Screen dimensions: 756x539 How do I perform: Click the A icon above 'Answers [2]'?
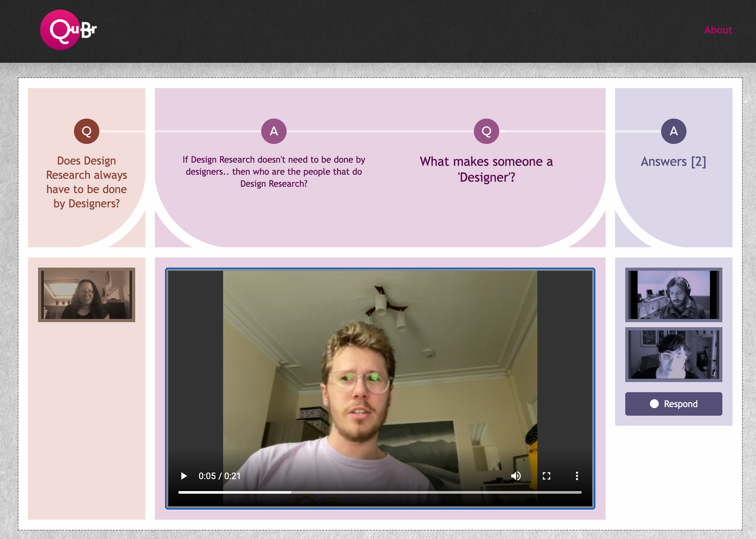point(673,131)
